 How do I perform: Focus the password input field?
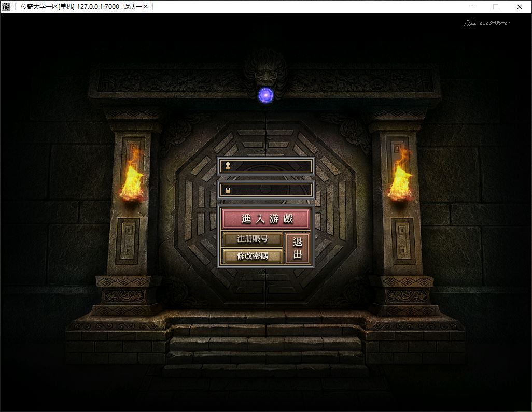pyautogui.click(x=271, y=190)
